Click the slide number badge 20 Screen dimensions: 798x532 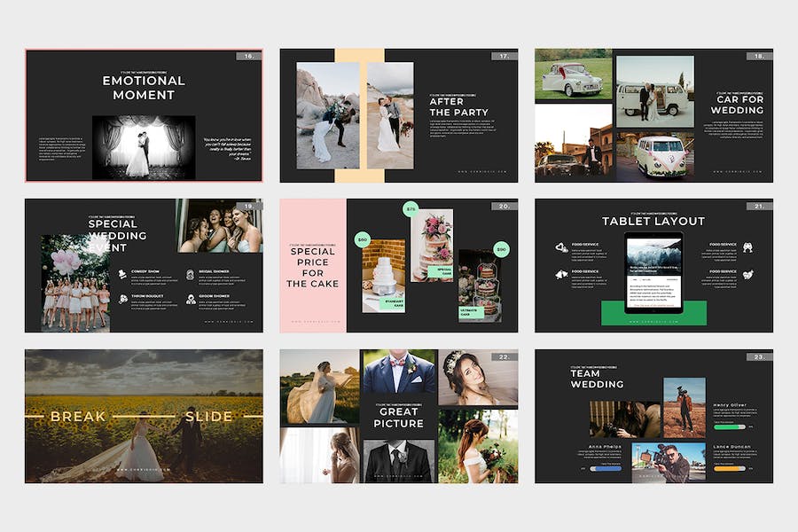pos(505,207)
